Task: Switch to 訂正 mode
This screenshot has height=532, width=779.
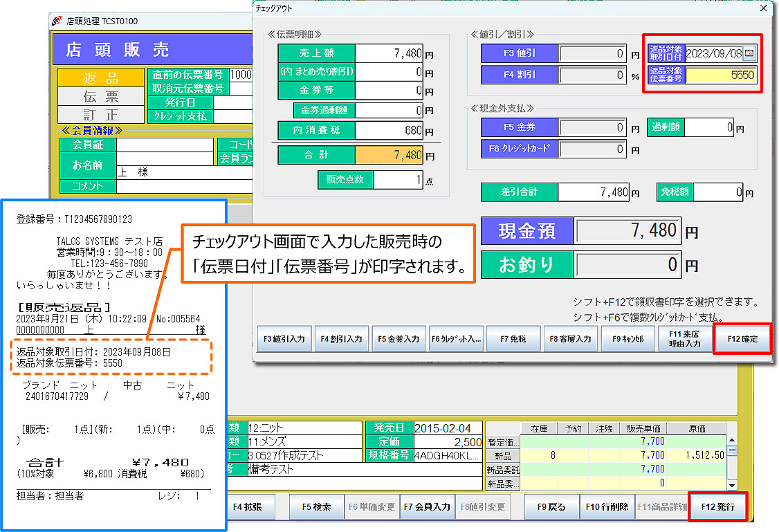Action: [x=101, y=114]
